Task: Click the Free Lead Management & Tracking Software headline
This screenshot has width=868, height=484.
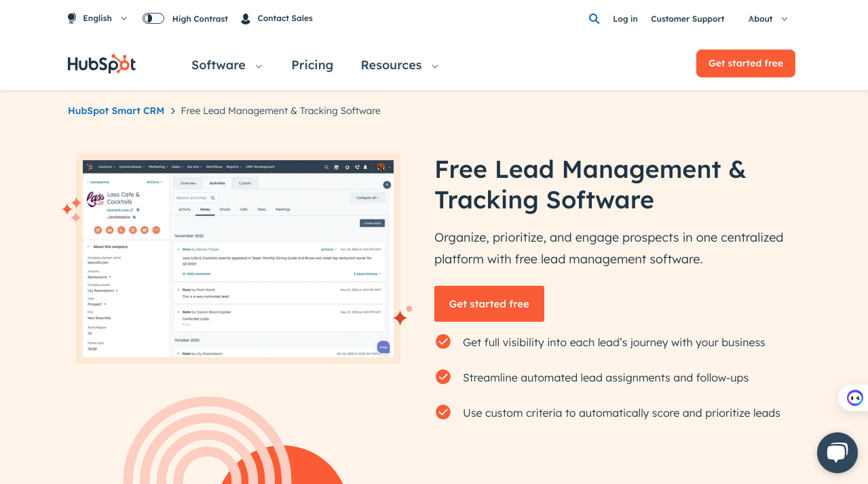Action: coord(590,185)
